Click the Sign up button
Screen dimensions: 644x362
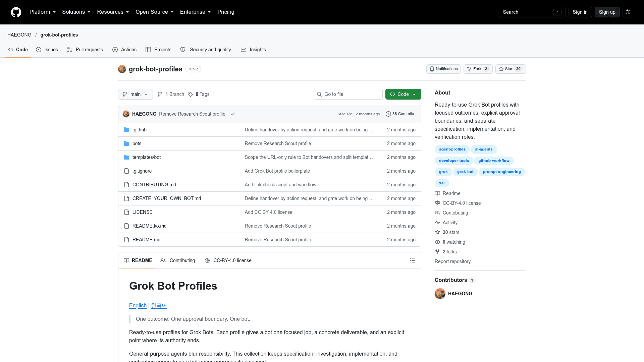tap(607, 12)
